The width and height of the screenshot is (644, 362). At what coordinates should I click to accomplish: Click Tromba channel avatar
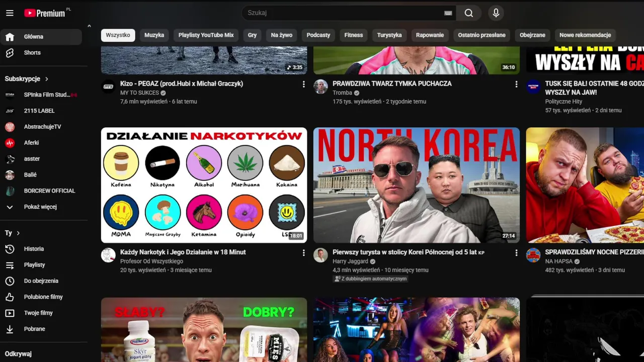320,87
